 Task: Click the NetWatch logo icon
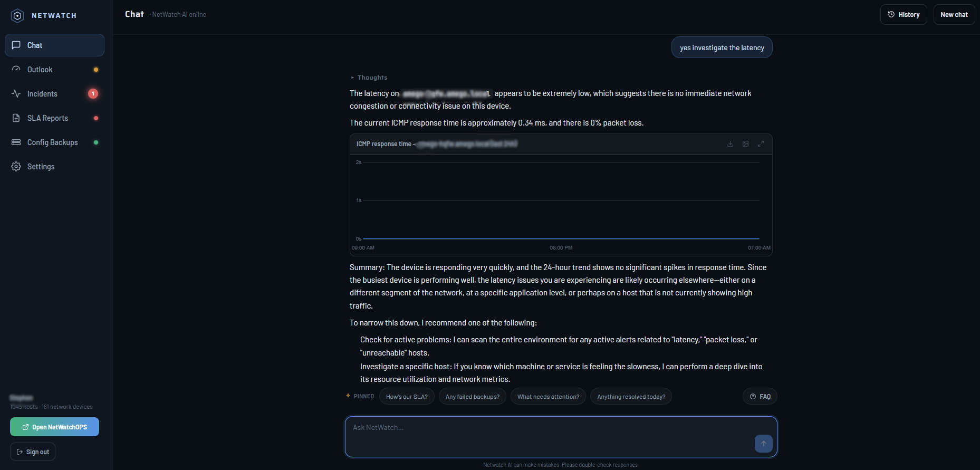pos(17,16)
